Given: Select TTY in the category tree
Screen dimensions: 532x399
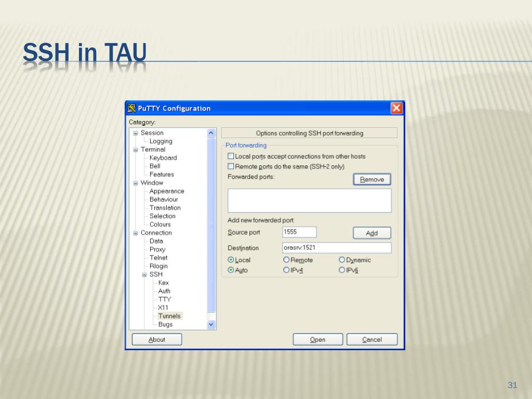Looking at the screenshot, I should (x=165, y=300).
